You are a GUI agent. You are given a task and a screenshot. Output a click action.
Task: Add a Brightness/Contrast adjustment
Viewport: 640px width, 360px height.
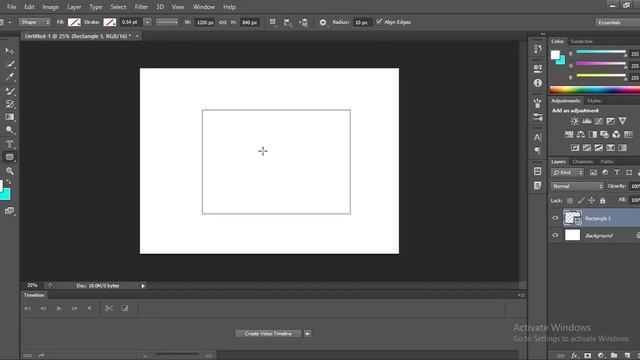point(574,121)
